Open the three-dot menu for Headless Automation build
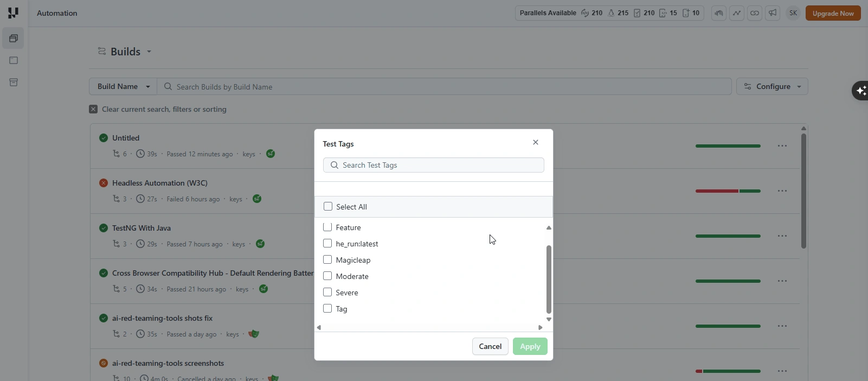868x381 pixels. click(782, 191)
